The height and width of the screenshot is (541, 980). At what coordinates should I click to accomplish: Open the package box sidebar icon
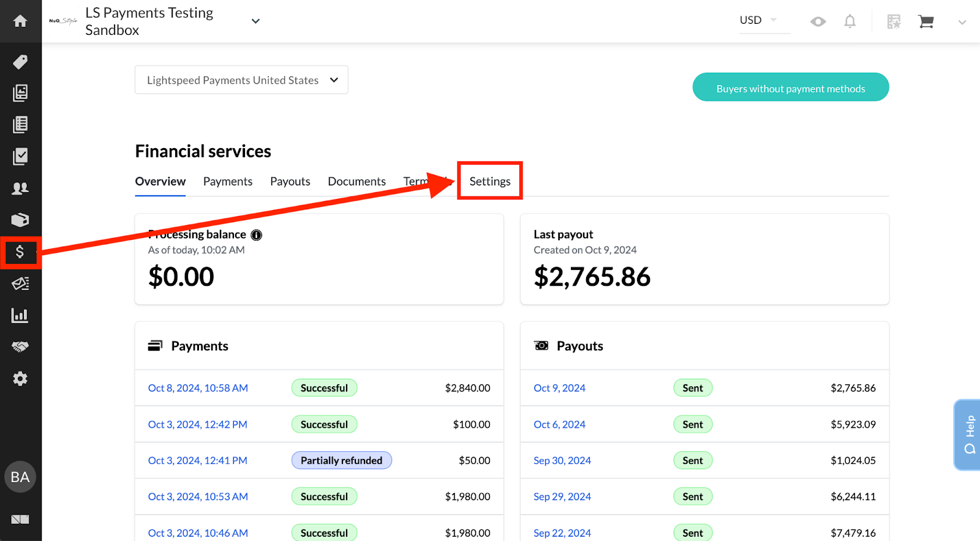[x=20, y=220]
